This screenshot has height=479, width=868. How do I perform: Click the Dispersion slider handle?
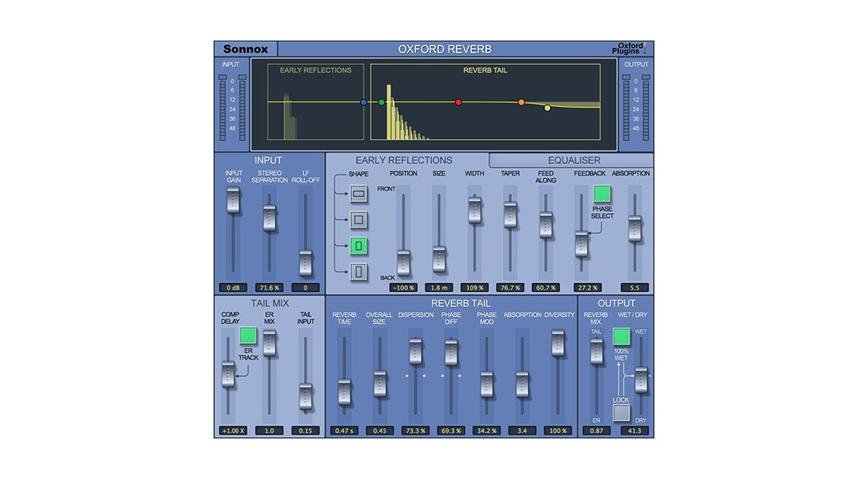coord(415,351)
